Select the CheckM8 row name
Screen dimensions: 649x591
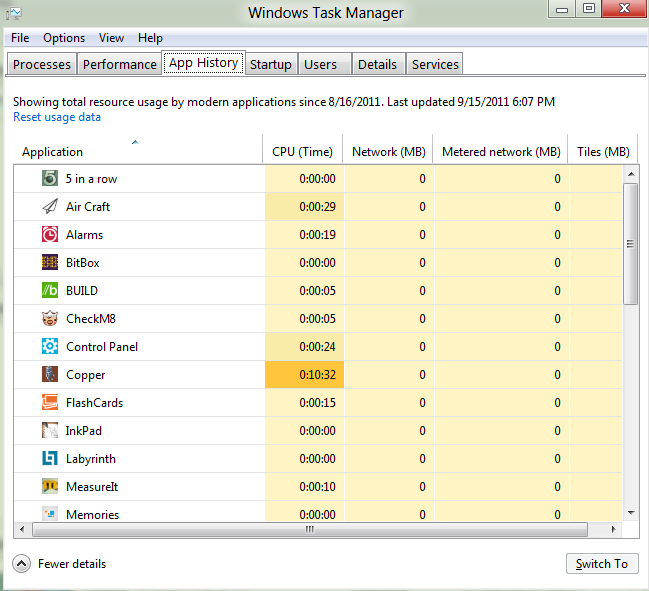tap(91, 319)
